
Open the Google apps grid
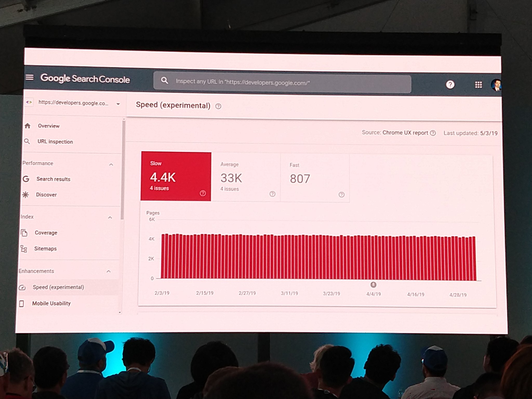pos(478,85)
